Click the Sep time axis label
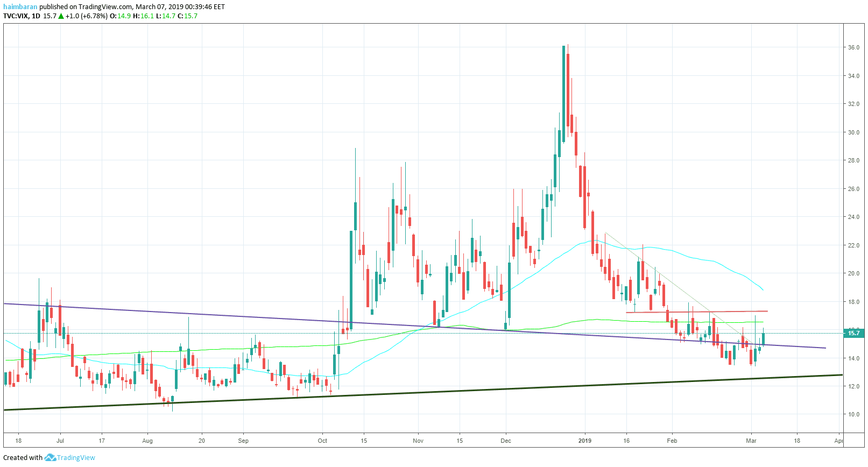This screenshot has width=868, height=467. click(x=243, y=441)
